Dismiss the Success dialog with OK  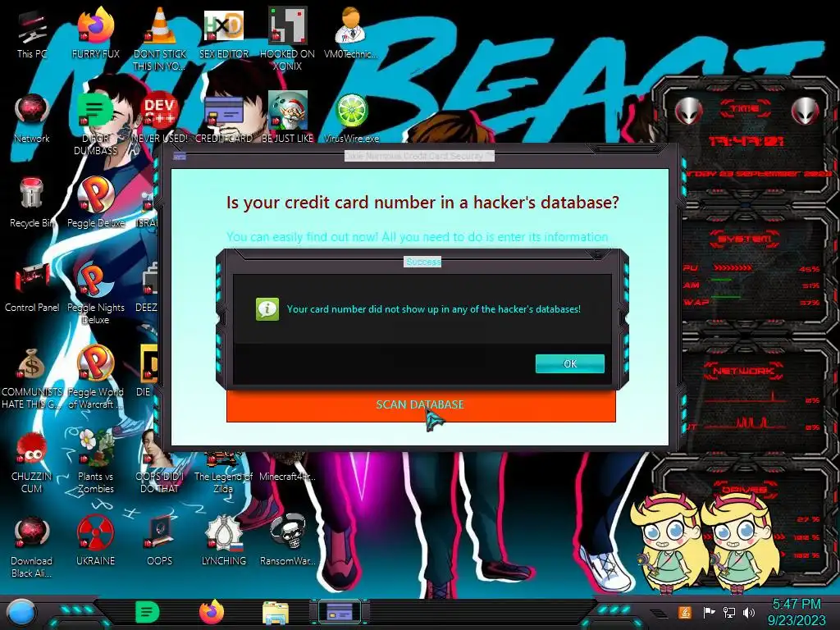(570, 363)
